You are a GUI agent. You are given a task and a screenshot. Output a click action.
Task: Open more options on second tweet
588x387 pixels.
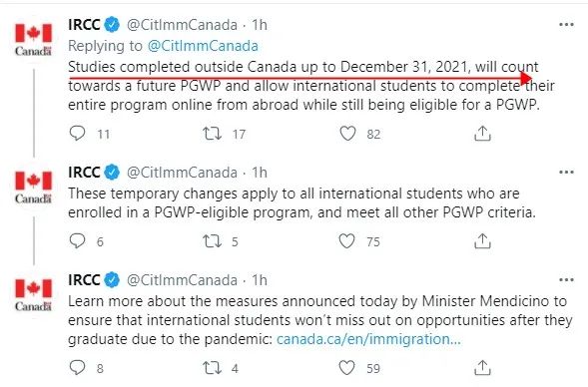[x=566, y=173]
